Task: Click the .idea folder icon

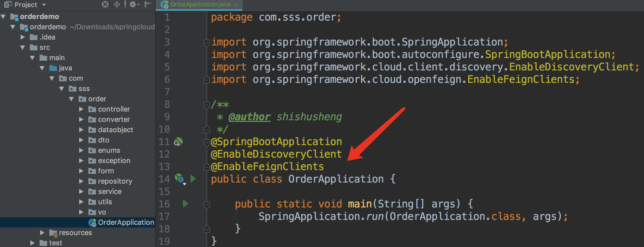Action: tap(34, 37)
